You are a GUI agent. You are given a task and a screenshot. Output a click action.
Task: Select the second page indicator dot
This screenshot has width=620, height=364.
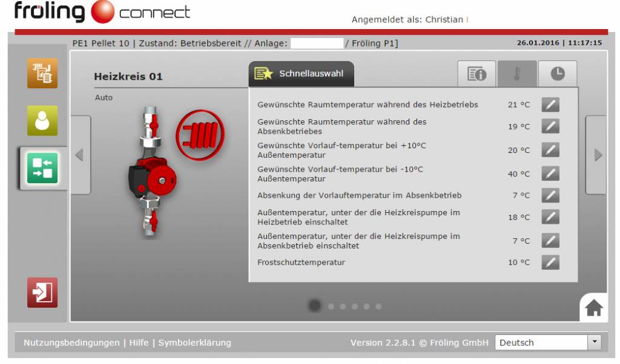pyautogui.click(x=331, y=307)
